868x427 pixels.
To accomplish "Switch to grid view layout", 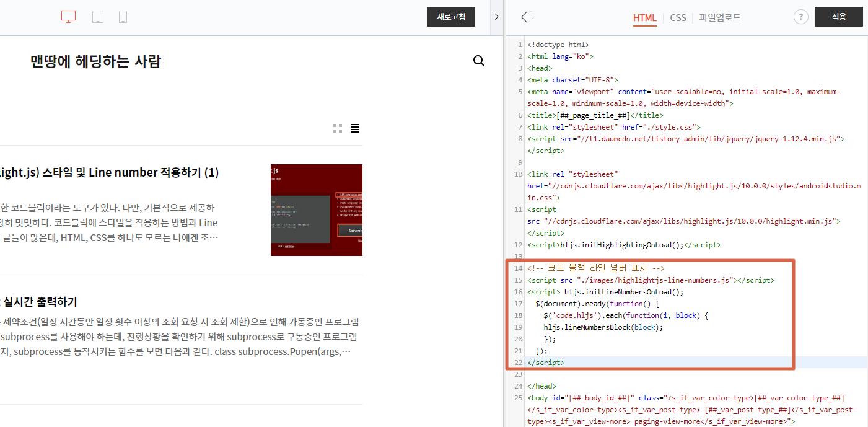I will (338, 128).
